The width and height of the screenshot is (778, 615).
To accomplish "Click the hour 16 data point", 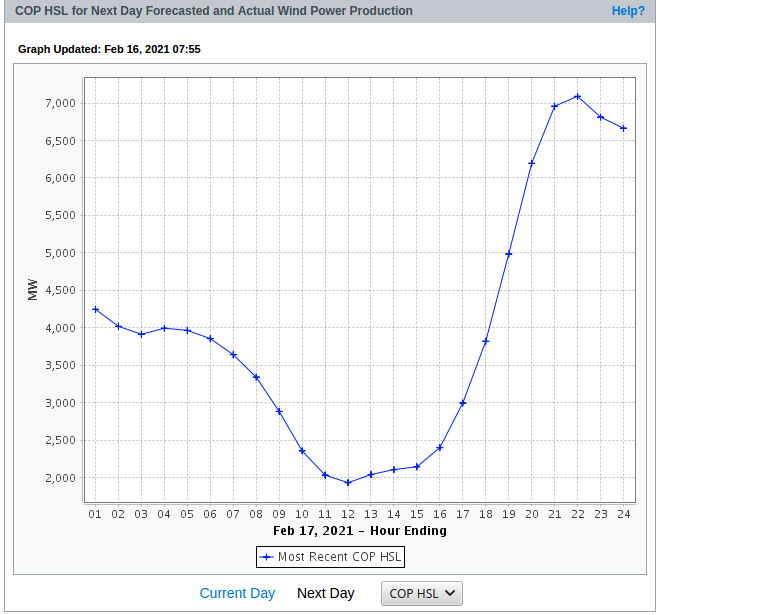I will (x=440, y=448).
